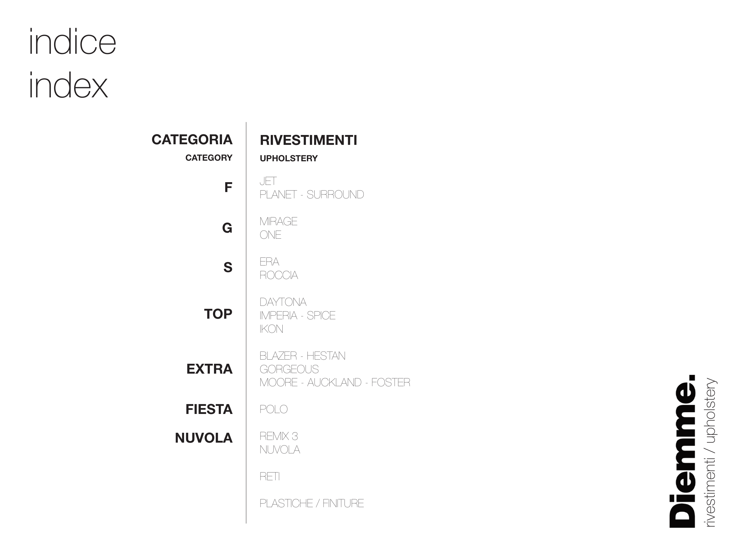
Task: Select the MIRAGE upholstery entry
Action: [278, 221]
